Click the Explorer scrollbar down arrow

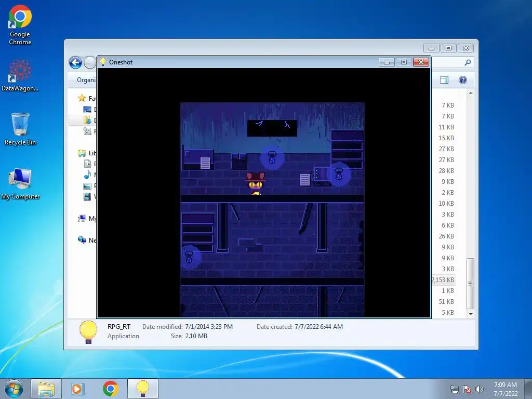[471, 314]
